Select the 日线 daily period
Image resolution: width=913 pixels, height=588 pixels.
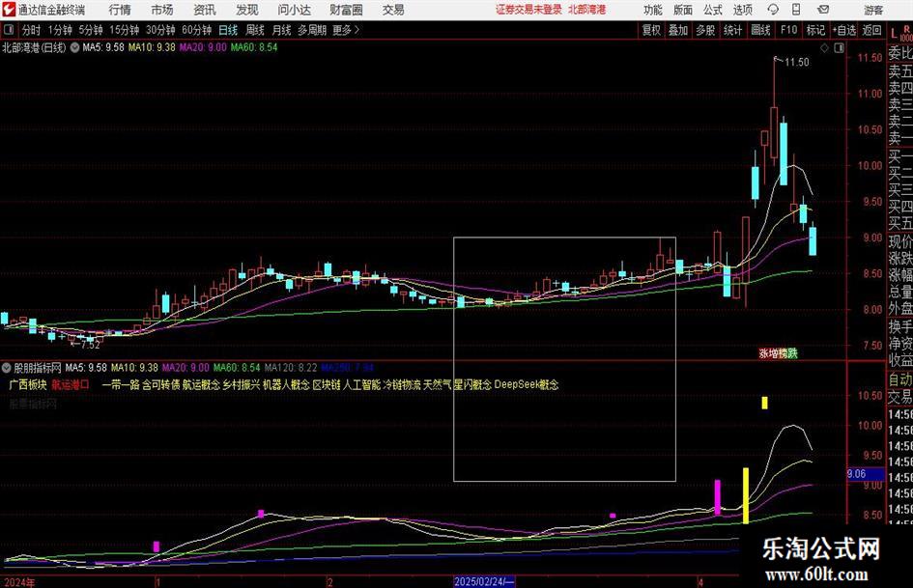pyautogui.click(x=228, y=30)
